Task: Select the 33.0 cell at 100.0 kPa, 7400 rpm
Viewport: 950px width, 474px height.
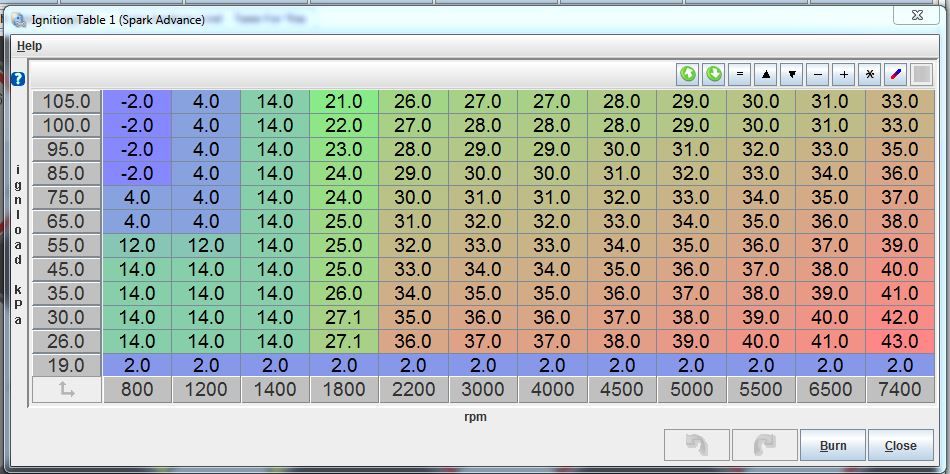Action: [x=899, y=125]
